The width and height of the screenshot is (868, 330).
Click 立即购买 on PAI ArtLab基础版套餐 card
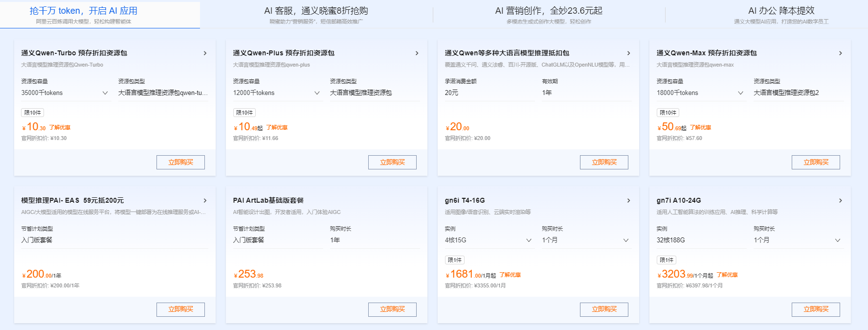coord(392,310)
